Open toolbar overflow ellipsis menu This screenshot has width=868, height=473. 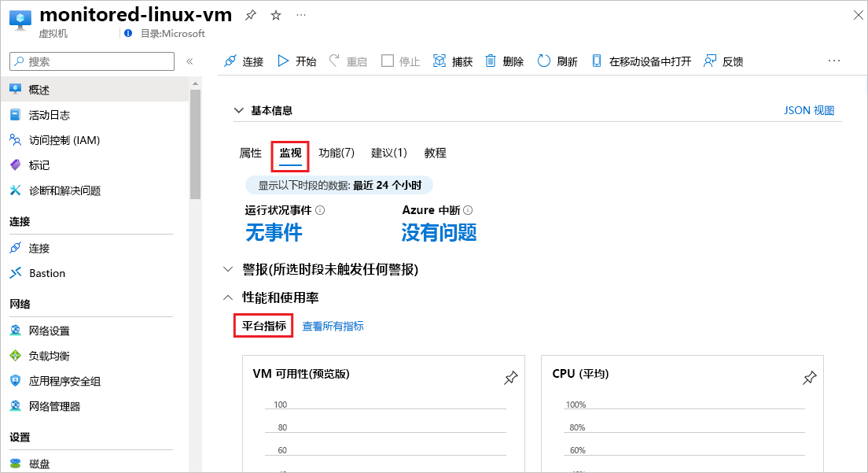tap(834, 61)
